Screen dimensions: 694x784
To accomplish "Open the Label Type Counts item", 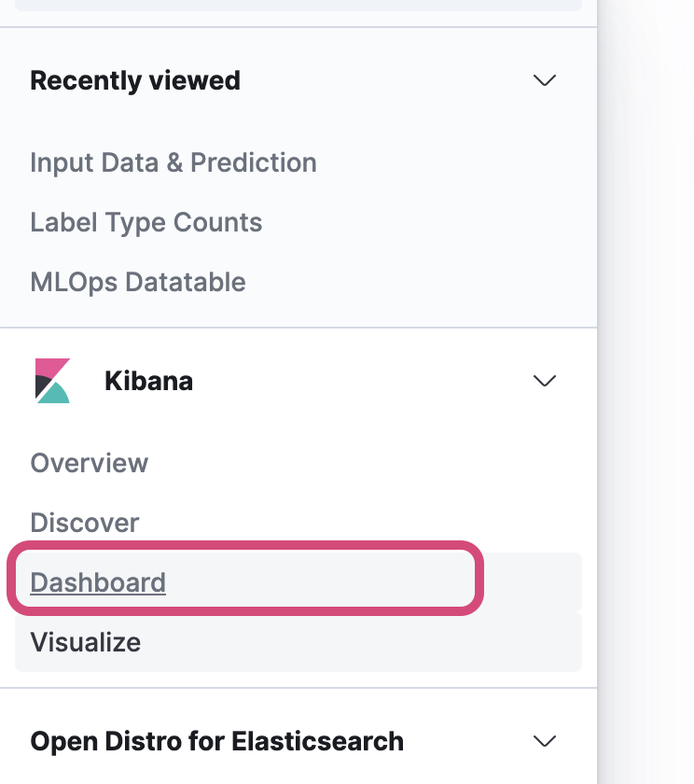I will tap(146, 222).
